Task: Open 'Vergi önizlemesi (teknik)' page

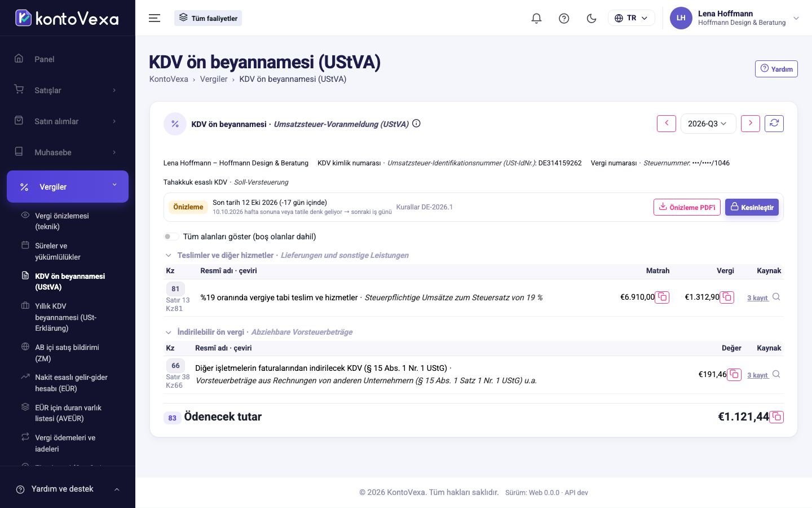Action: point(68,221)
